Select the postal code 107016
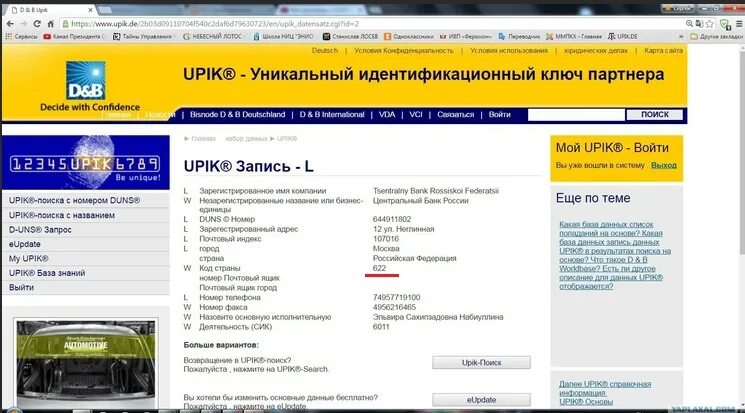Screen dimensions: 745x413 386,239
